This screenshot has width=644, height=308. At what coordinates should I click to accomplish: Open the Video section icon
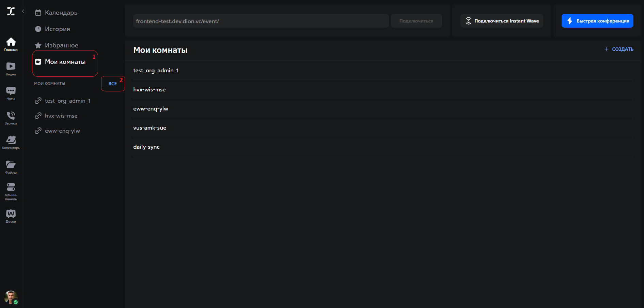tap(11, 68)
